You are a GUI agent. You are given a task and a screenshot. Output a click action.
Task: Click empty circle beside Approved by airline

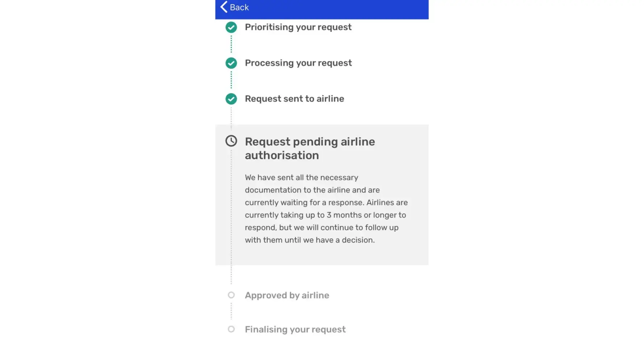pos(231,295)
